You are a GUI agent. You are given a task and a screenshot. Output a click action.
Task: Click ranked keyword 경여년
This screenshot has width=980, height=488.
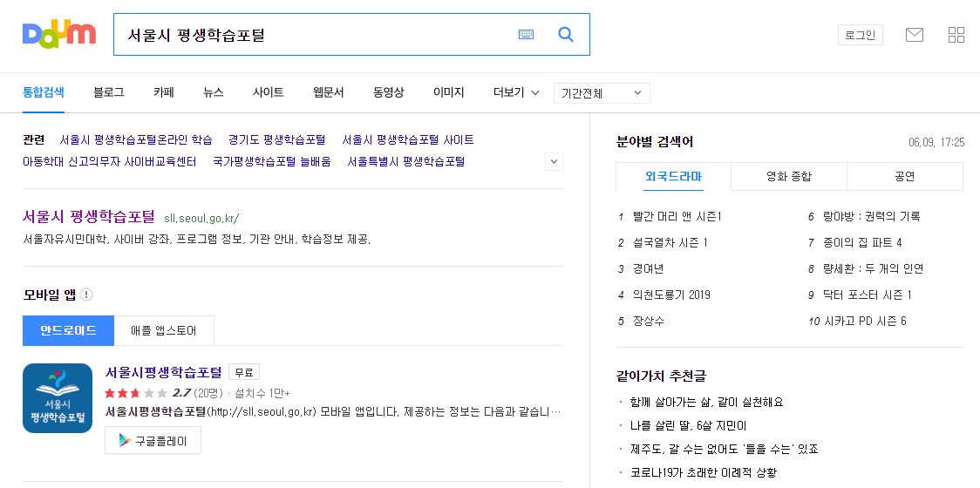[x=648, y=269]
